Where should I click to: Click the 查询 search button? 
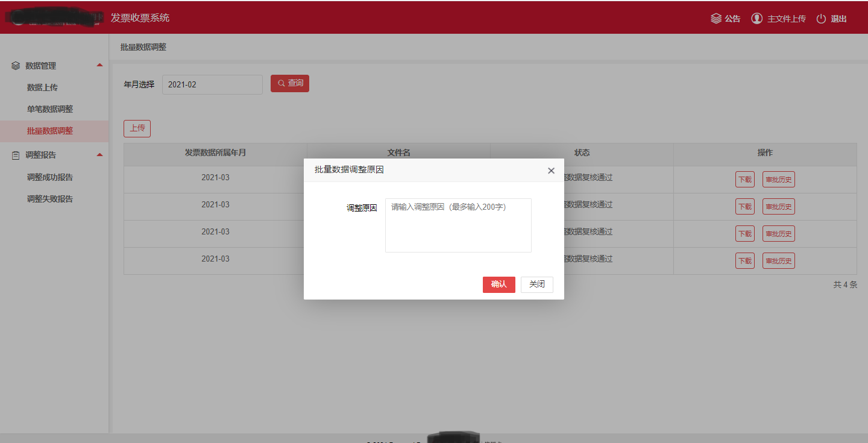coord(290,83)
